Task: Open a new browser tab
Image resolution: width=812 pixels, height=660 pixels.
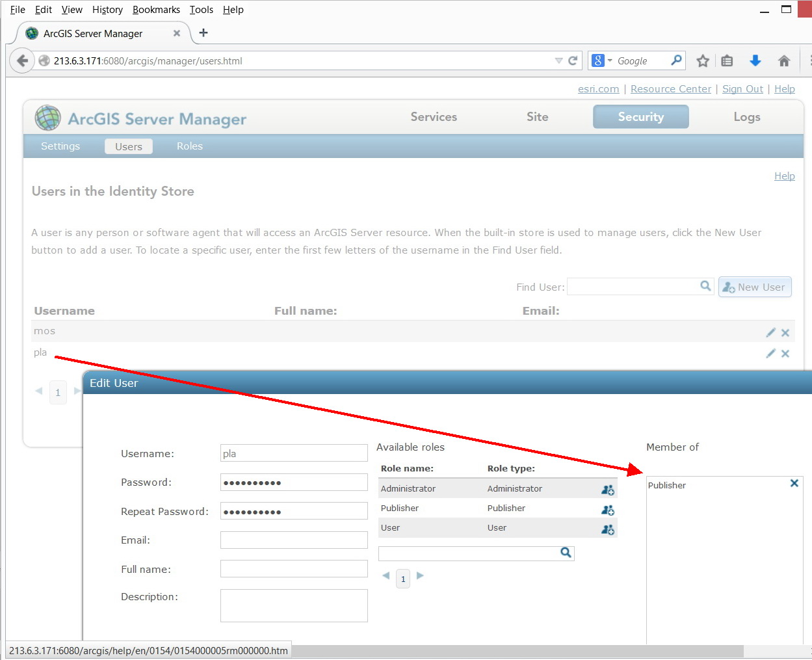Action: pos(203,33)
